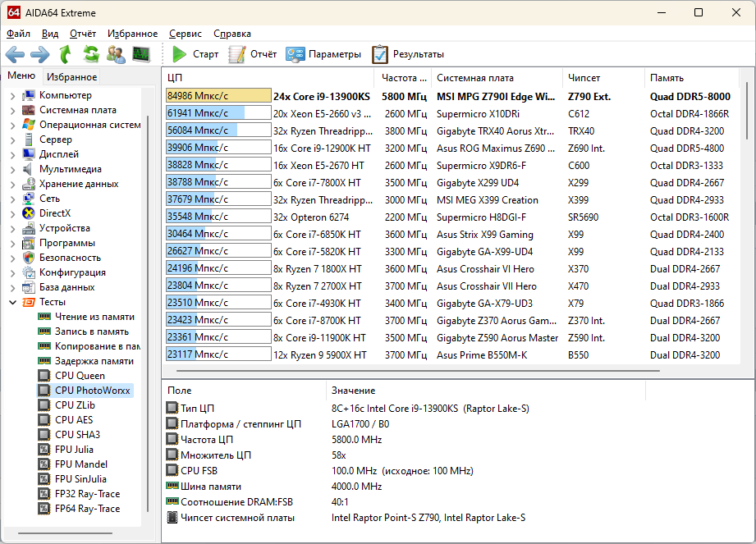756x544 pixels.
Task: Sort by the ЦП column header
Action: [268, 78]
